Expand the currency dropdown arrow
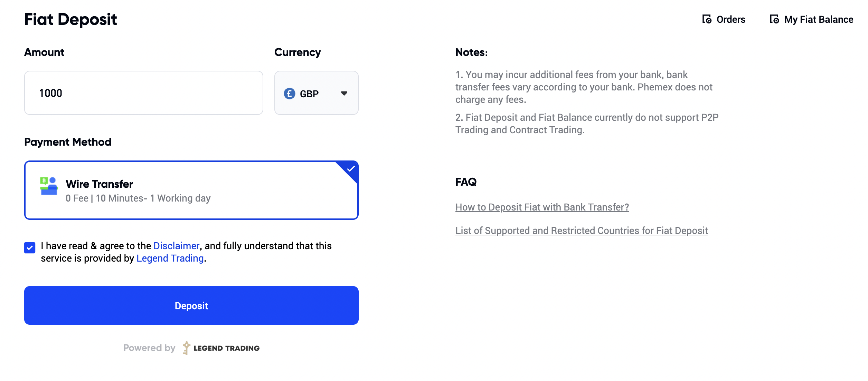Screen dimensions: 868x381 (344, 93)
